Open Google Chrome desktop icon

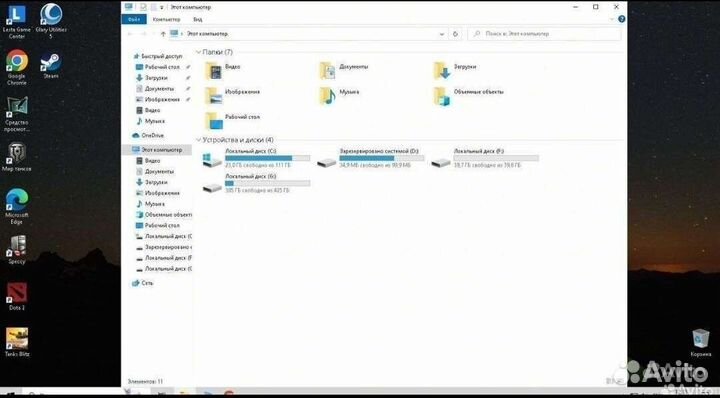pyautogui.click(x=17, y=67)
